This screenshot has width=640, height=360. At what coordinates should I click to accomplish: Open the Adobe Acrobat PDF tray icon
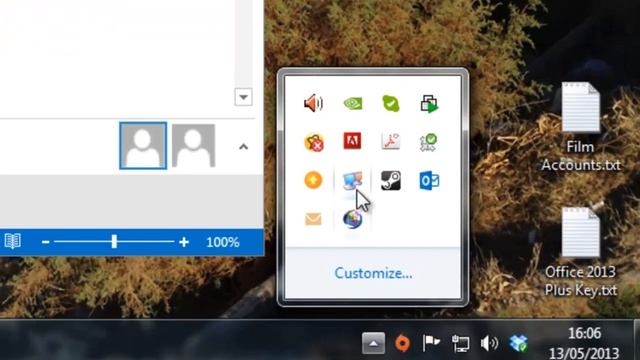391,141
